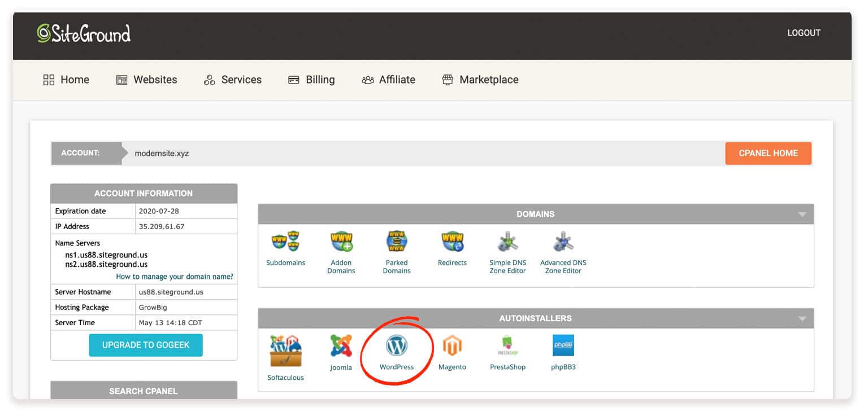Viewport: 868px width, 416px height.
Task: Open the Redirects icon
Action: (452, 242)
